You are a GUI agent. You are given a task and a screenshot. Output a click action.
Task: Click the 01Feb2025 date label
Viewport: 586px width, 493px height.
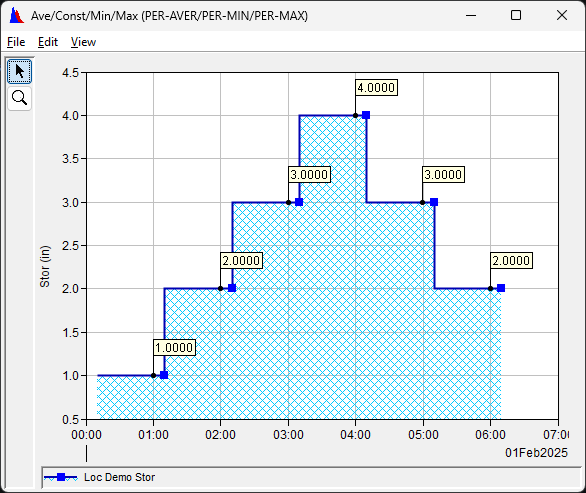pos(536,453)
